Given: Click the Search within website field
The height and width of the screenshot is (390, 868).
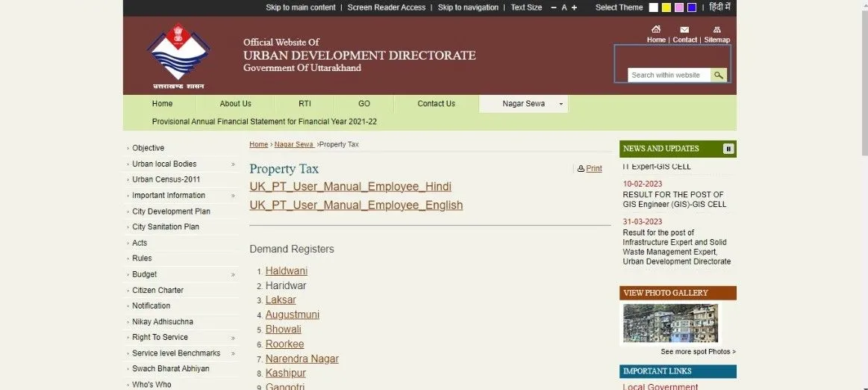Looking at the screenshot, I should [x=669, y=75].
